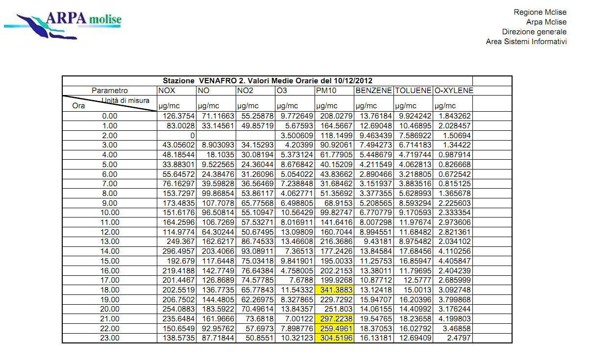Click the hour cell '0.00'
This screenshot has height=364, width=589.
pos(110,116)
